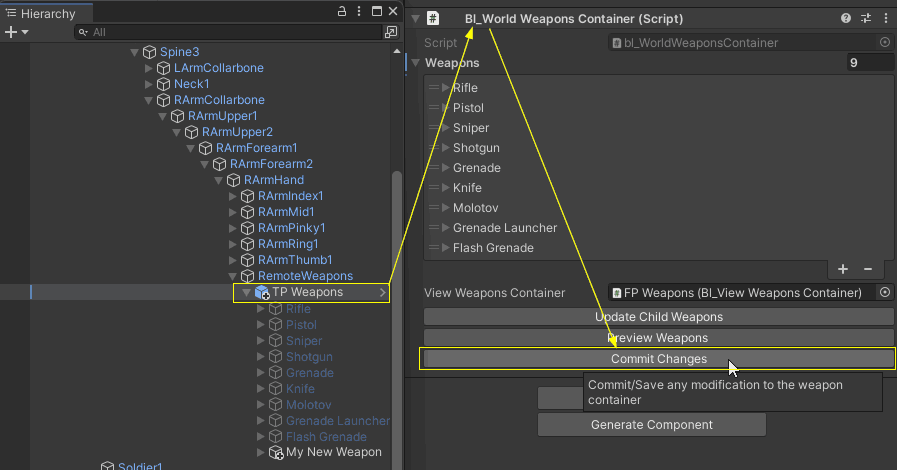
Task: Collapse the Spine3 tree node
Action: (134, 52)
